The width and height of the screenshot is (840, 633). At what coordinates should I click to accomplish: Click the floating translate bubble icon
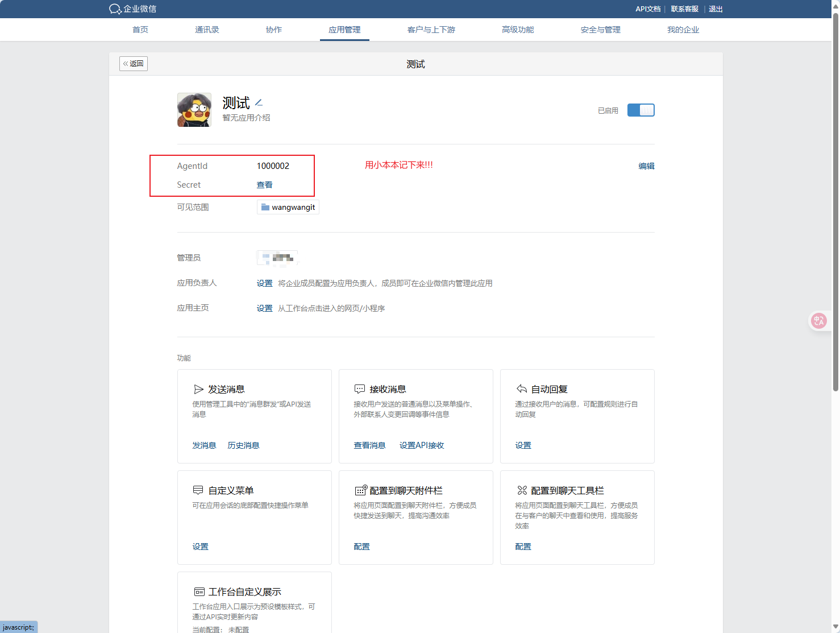[818, 321]
